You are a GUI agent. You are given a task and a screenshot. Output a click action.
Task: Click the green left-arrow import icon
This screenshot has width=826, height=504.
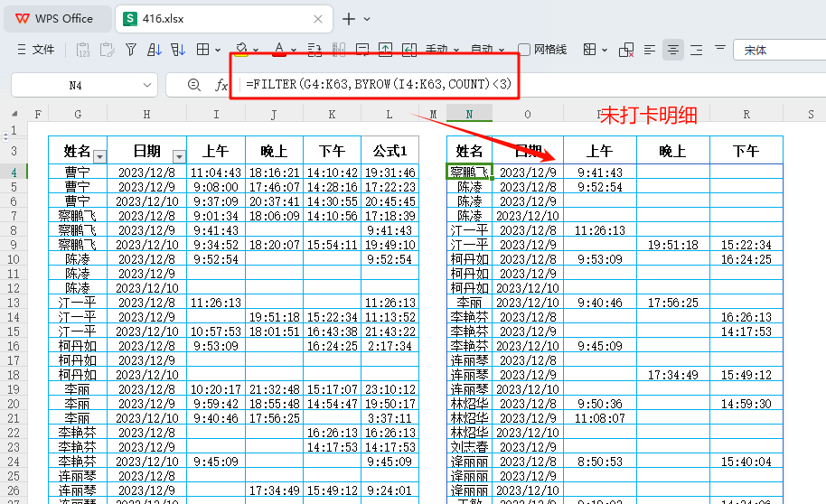(409, 50)
